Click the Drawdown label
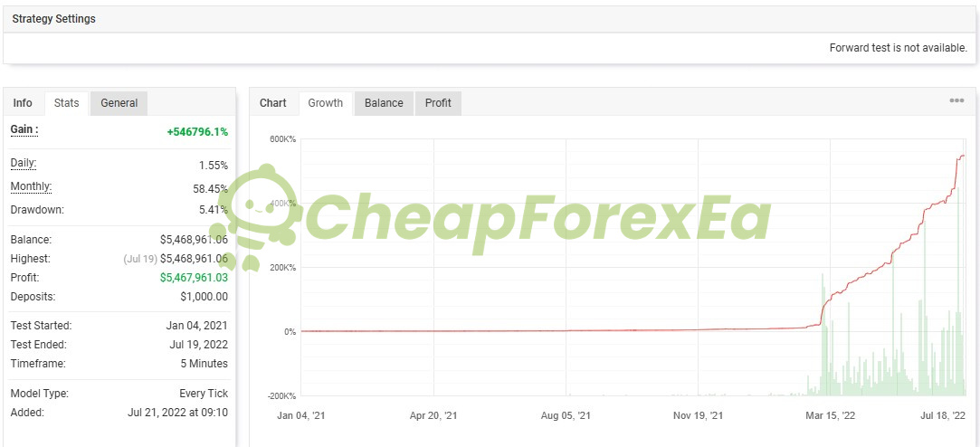This screenshot has height=447, width=980. (x=37, y=210)
